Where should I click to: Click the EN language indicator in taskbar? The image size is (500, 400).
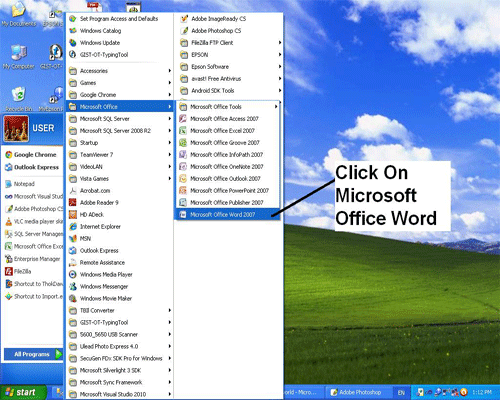point(401,393)
